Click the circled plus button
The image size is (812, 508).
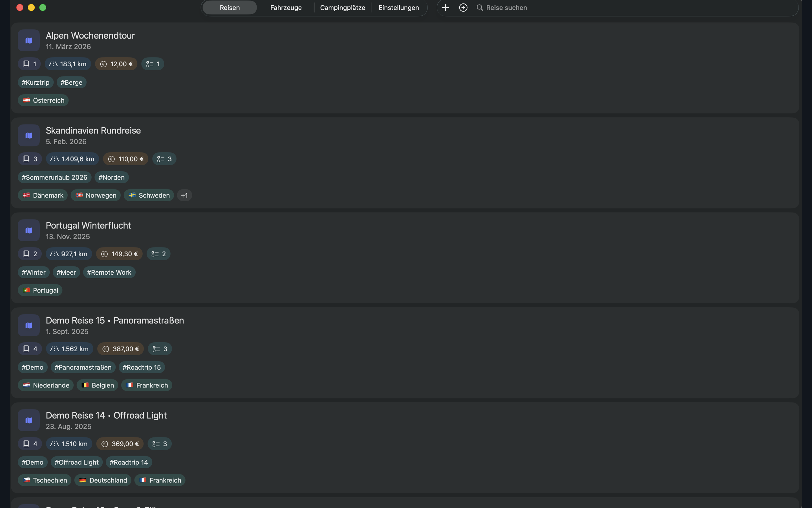pyautogui.click(x=463, y=8)
